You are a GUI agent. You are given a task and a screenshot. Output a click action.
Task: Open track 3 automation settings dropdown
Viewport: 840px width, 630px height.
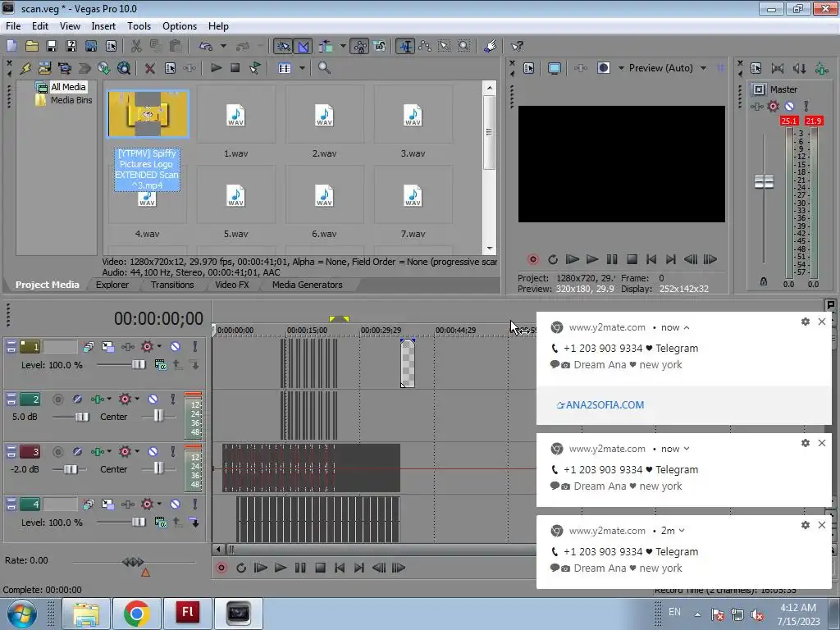[137, 451]
